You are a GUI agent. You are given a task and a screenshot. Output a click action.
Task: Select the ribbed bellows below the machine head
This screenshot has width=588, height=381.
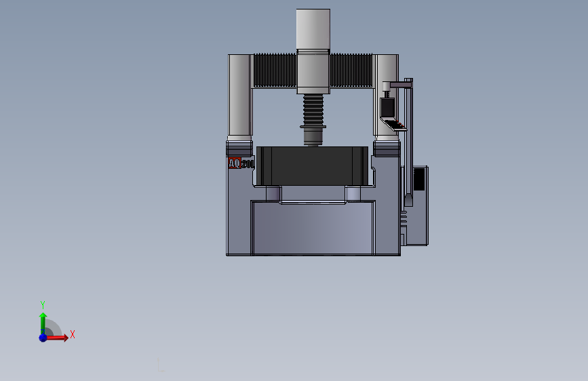click(x=313, y=111)
